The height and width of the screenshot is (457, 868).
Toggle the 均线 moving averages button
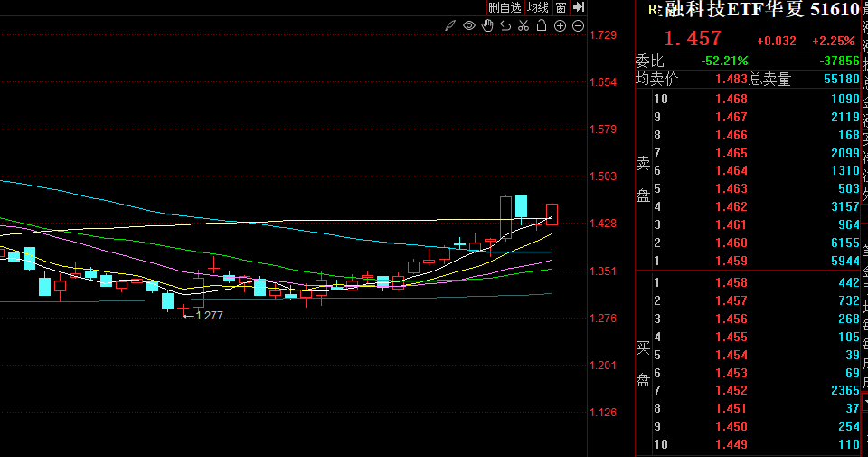pyautogui.click(x=538, y=7)
